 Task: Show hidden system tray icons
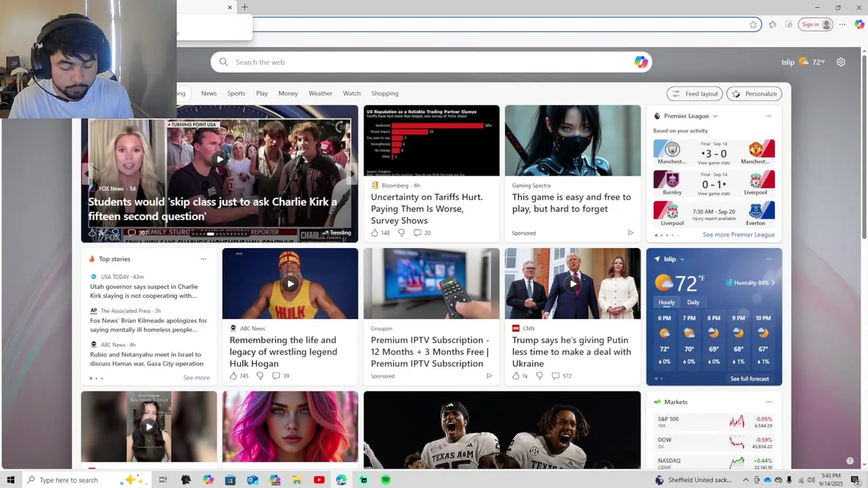(x=746, y=480)
